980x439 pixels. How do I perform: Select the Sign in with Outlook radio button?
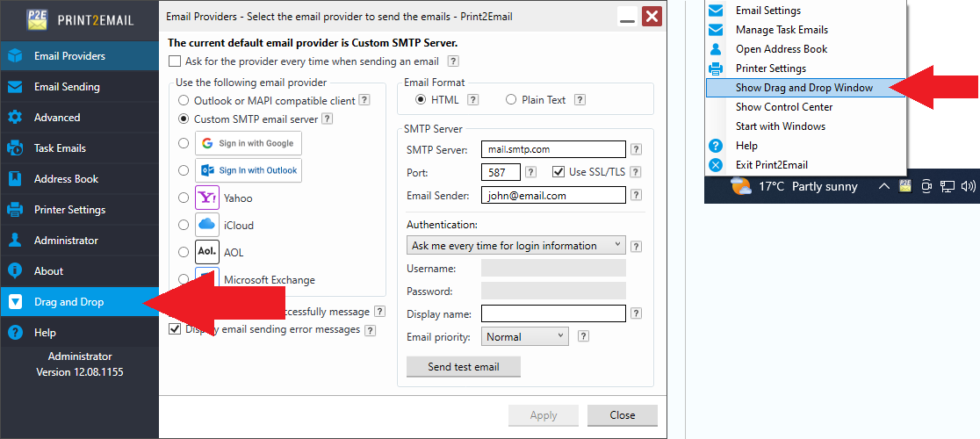pyautogui.click(x=184, y=169)
